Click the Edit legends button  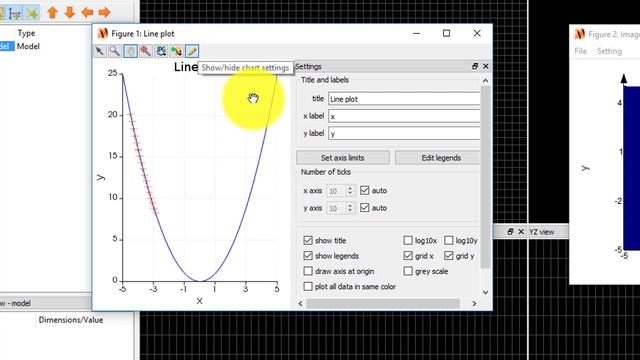[438, 158]
